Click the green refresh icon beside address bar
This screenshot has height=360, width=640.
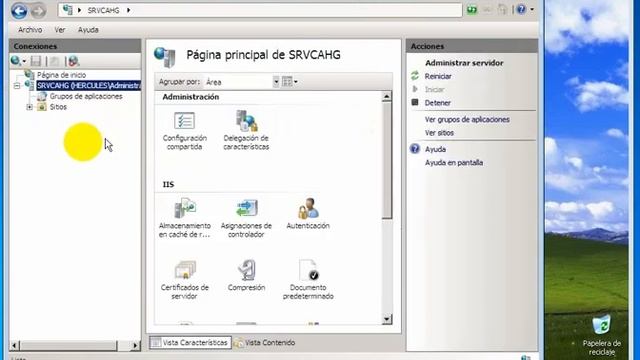coord(472,9)
